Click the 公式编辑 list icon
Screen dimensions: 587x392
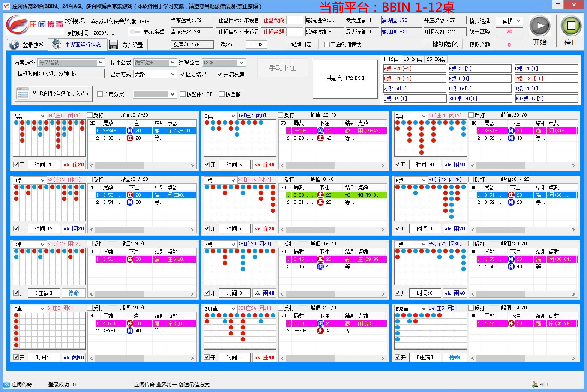coord(22,94)
